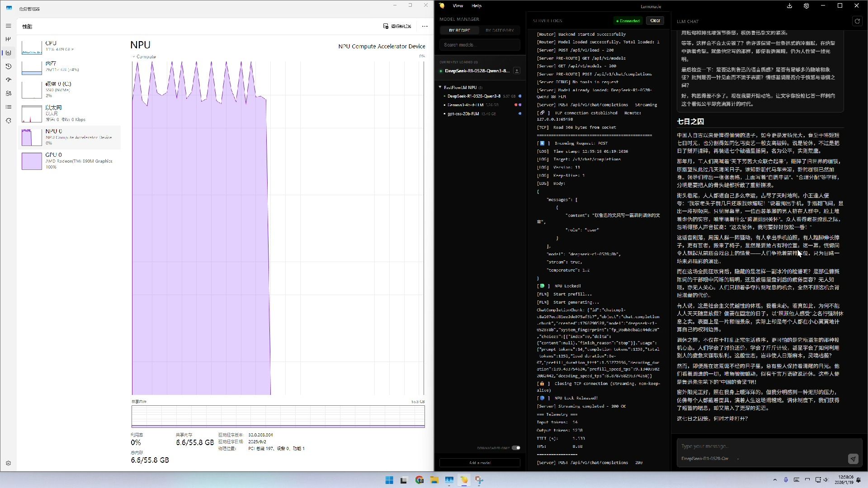This screenshot has height=488, width=868.
Task: Focus the Search models field
Action: (480, 45)
